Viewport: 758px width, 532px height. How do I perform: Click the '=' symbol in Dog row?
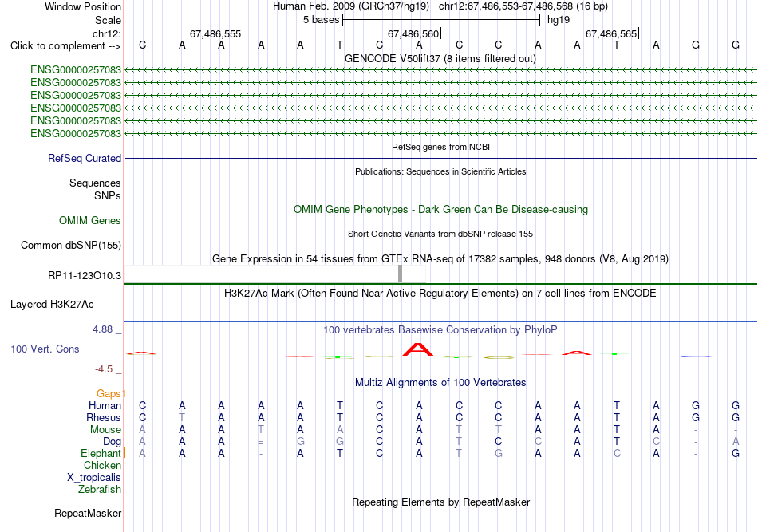(261, 442)
